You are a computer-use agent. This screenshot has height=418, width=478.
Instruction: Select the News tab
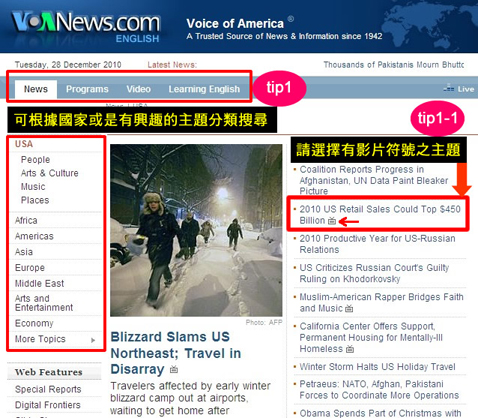click(36, 89)
